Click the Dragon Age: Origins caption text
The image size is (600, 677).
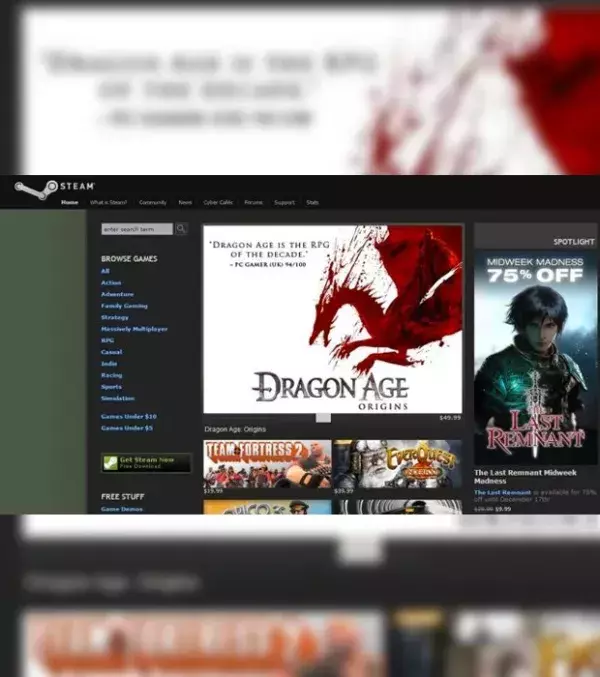(235, 429)
